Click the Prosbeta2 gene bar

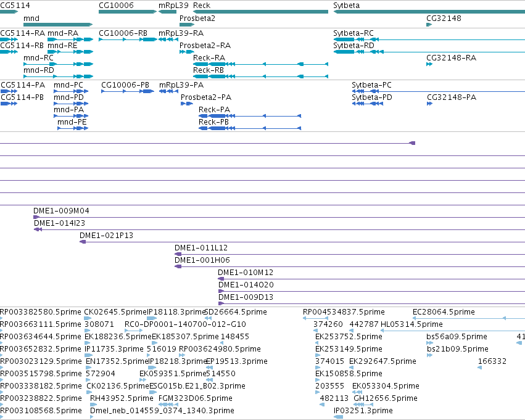click(x=187, y=25)
